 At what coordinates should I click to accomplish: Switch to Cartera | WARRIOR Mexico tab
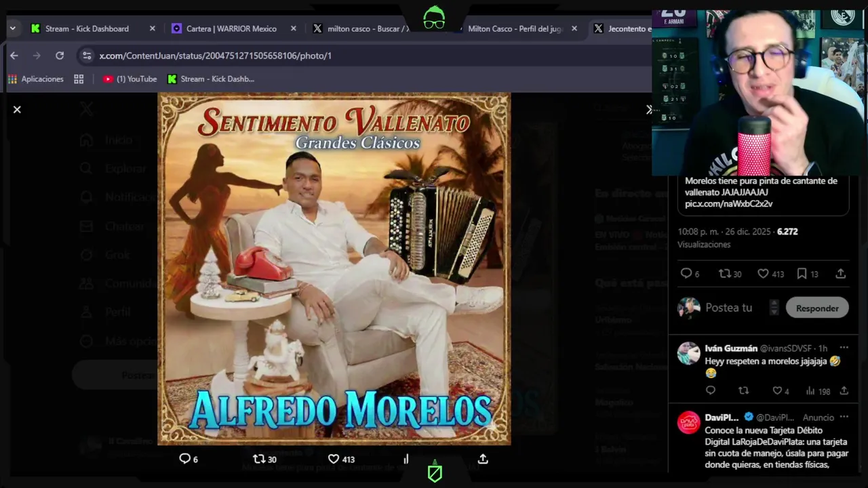(231, 28)
